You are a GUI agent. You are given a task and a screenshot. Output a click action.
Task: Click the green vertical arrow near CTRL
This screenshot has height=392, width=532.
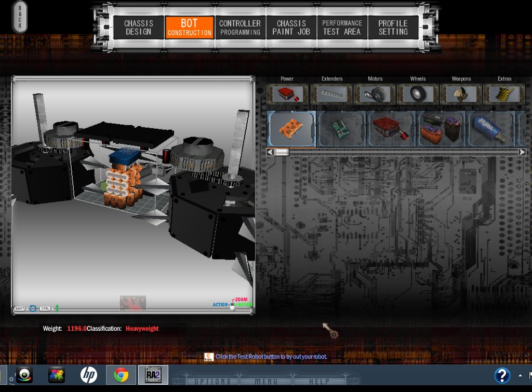57,308
